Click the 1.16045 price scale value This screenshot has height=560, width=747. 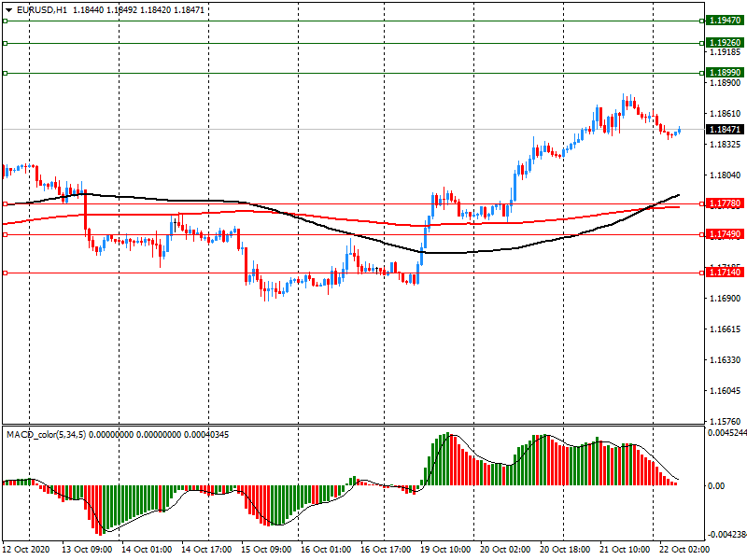tap(726, 390)
